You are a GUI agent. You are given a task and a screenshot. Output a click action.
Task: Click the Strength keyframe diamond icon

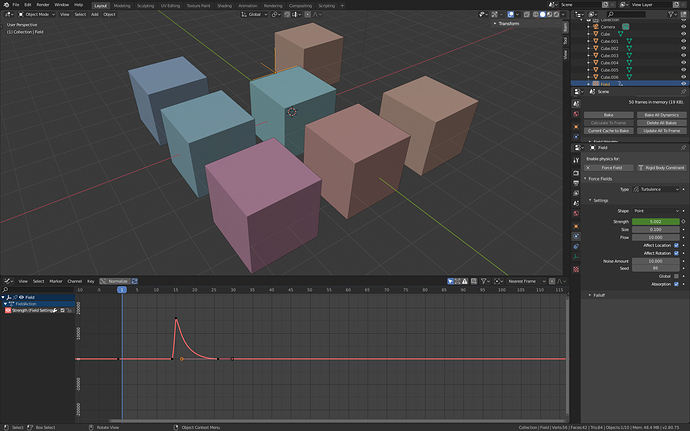[x=683, y=221]
